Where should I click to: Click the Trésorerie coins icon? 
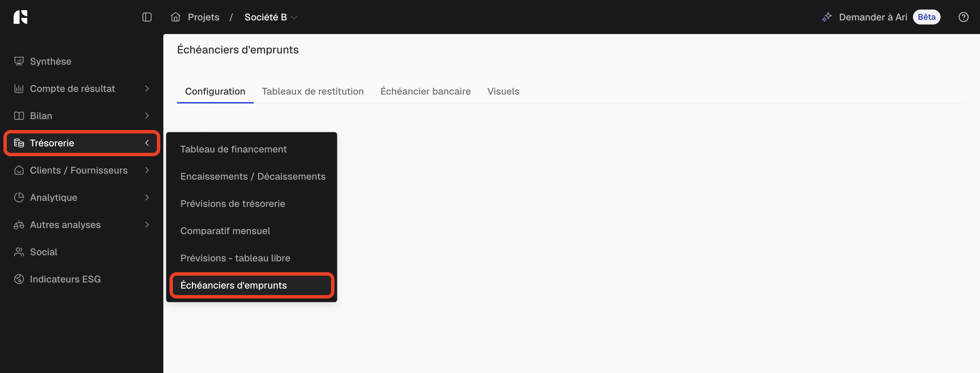19,143
